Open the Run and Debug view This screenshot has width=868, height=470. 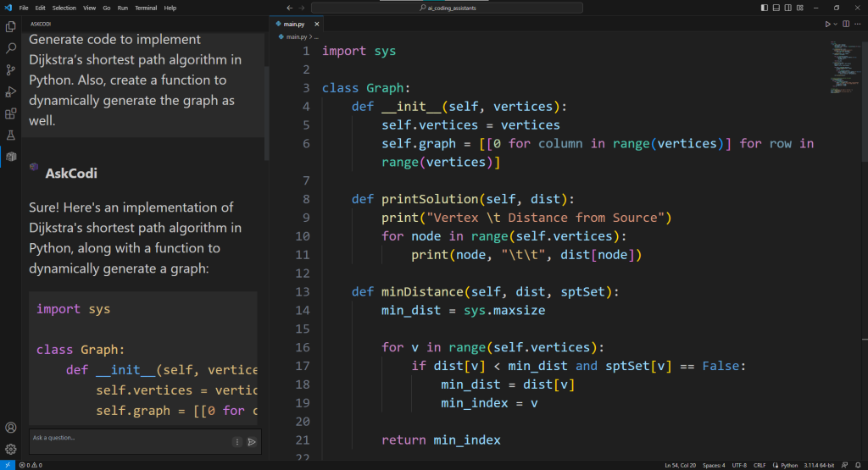[11, 91]
